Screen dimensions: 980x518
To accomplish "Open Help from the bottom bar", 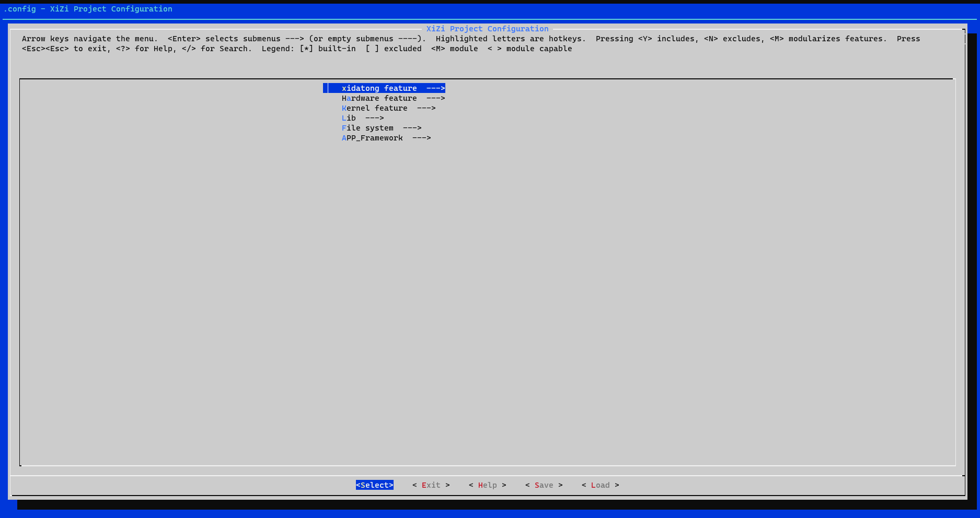I will pyautogui.click(x=487, y=485).
